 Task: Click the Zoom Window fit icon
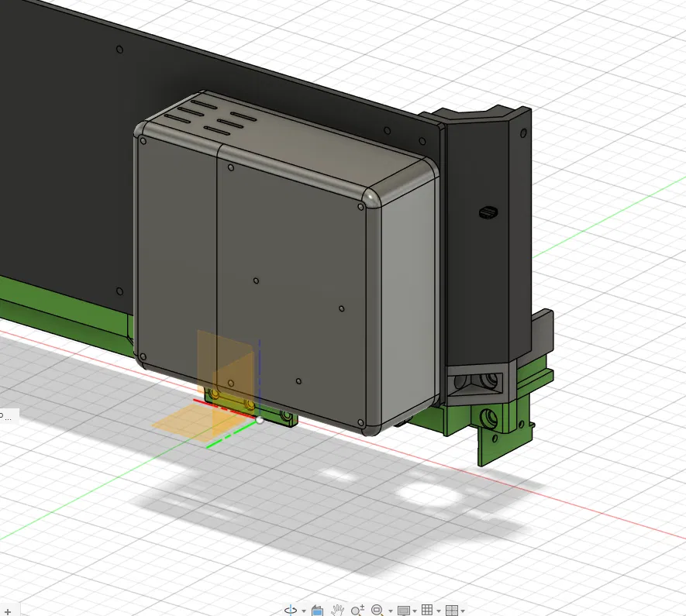click(x=377, y=610)
